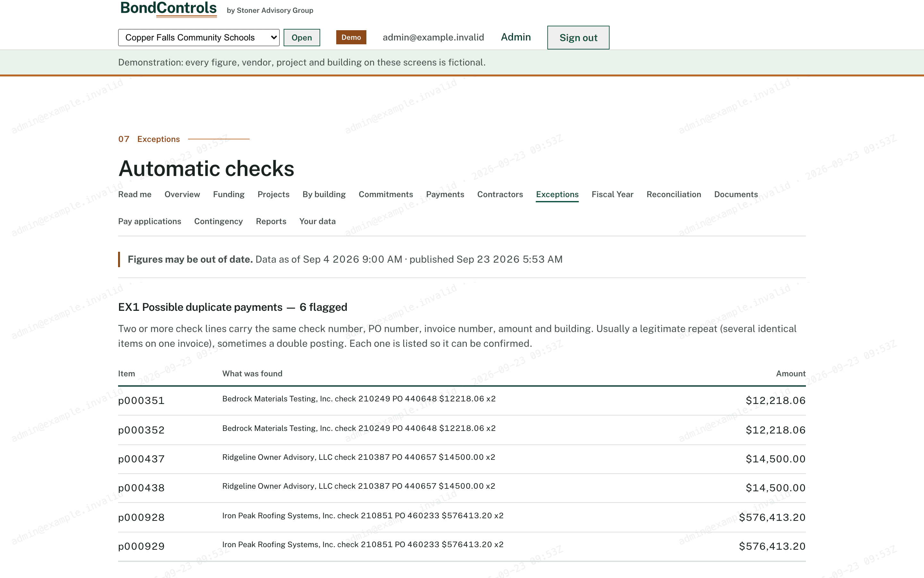
Task: Click the admin@example.invalid account text
Action: tap(433, 37)
